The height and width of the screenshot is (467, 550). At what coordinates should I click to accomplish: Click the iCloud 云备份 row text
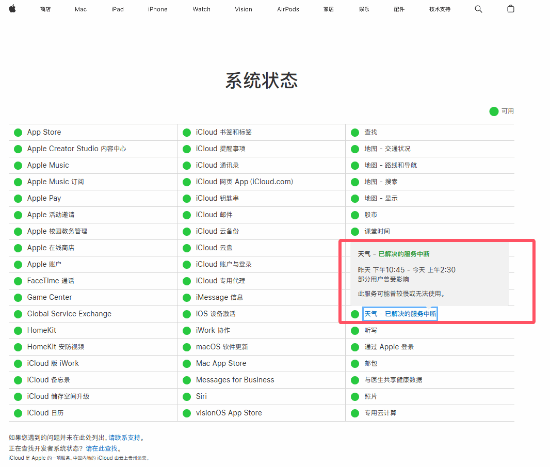tap(217, 231)
